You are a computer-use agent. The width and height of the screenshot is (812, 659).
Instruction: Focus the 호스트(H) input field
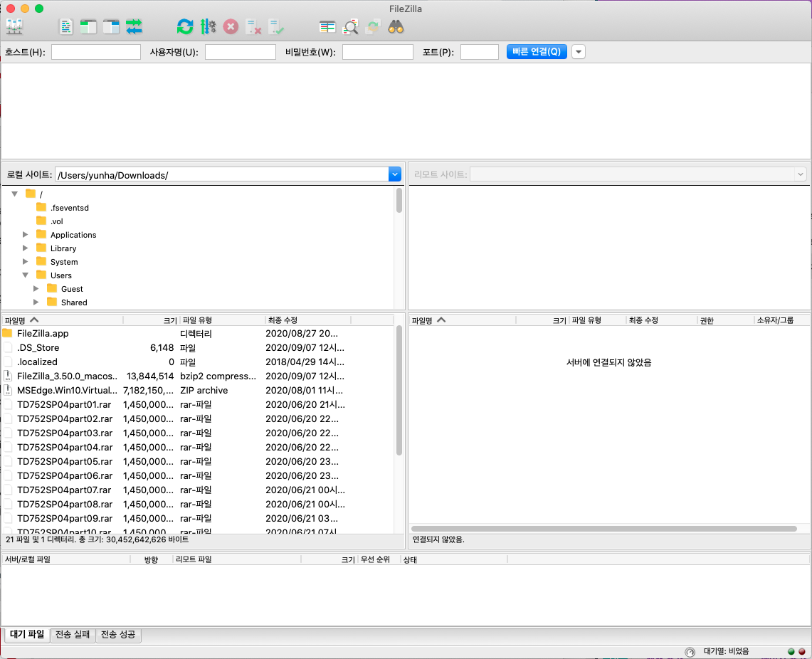point(96,52)
